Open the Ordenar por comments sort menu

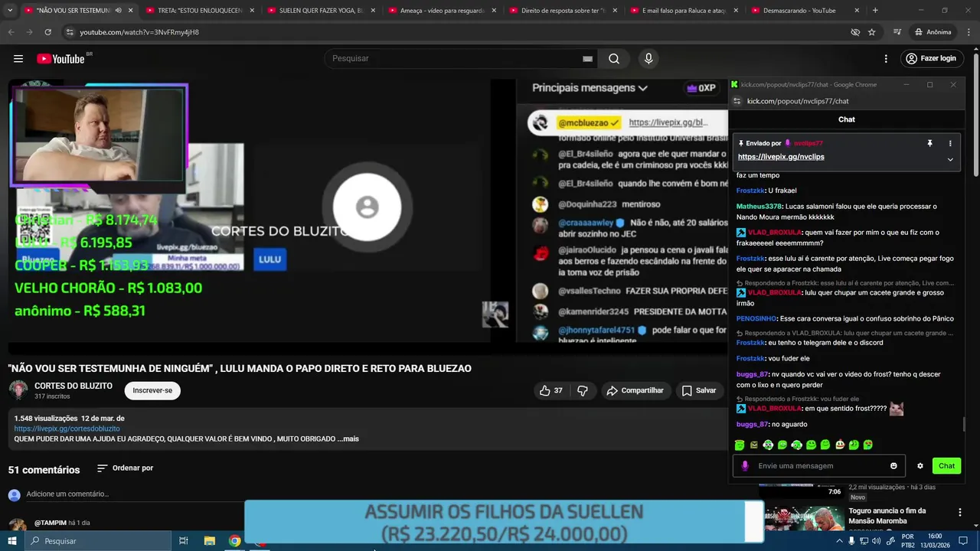click(x=125, y=468)
